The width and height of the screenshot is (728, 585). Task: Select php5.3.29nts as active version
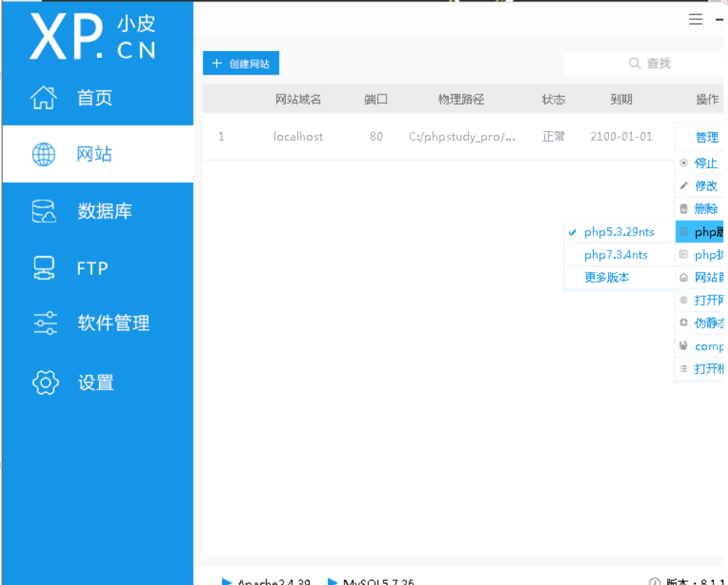[x=619, y=232]
